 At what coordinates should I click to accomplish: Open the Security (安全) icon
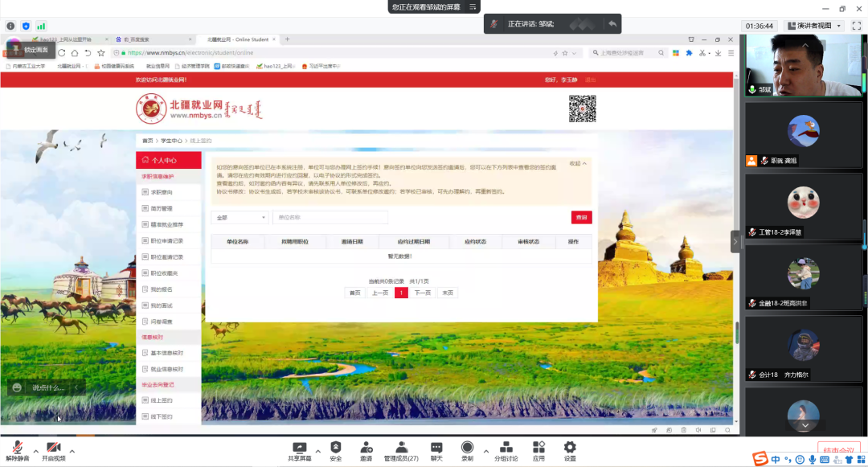coord(336,449)
